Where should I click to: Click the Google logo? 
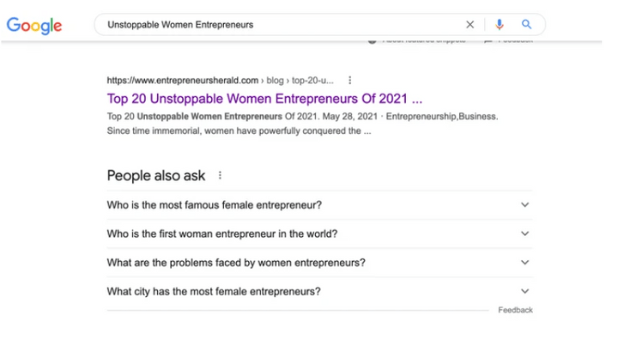pos(34,25)
